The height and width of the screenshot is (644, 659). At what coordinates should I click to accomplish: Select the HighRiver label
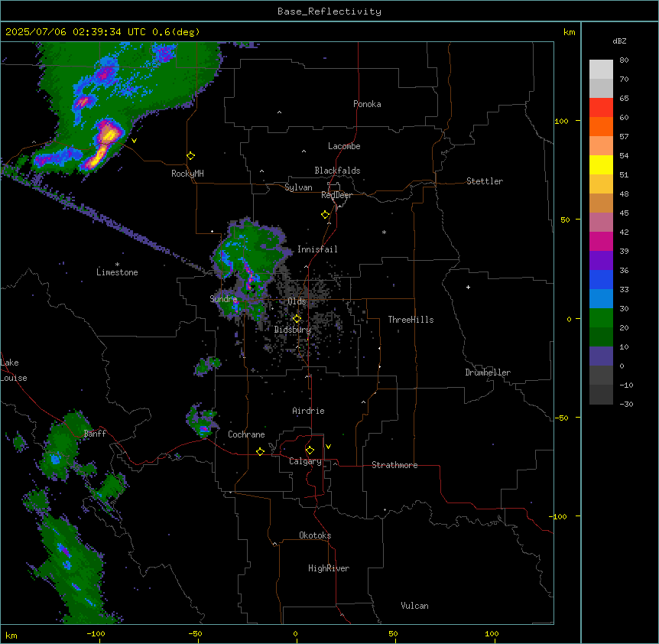(x=329, y=568)
